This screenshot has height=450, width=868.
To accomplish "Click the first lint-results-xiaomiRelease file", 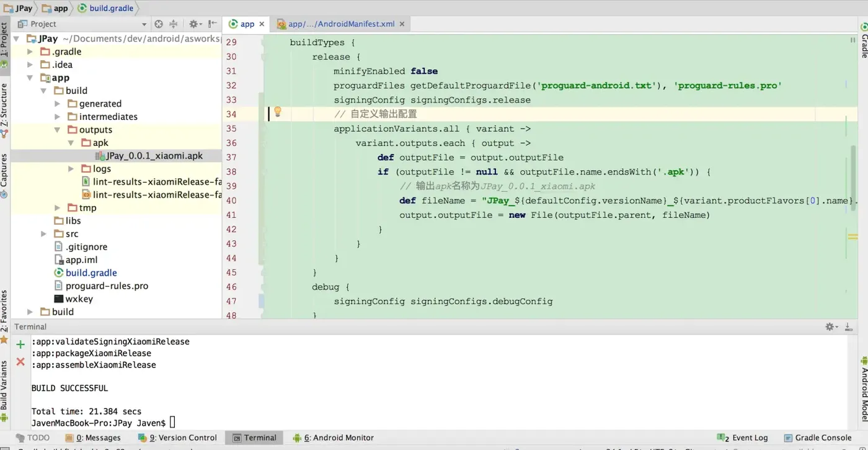I will (152, 182).
